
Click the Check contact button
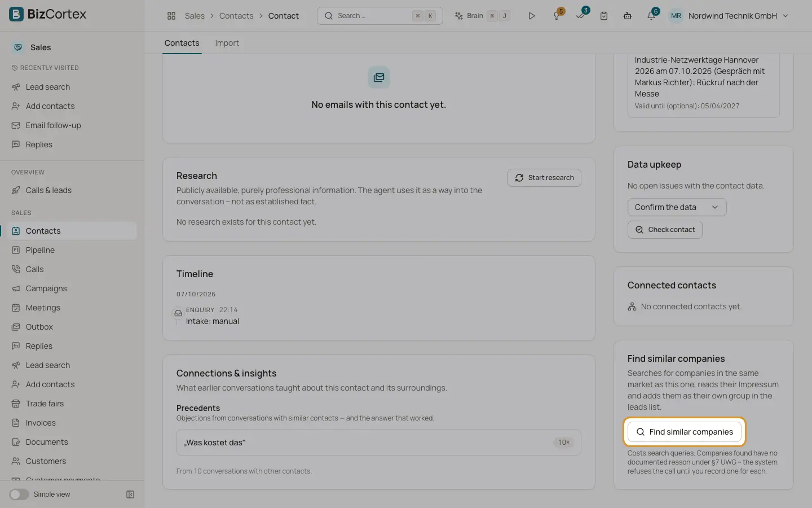pyautogui.click(x=665, y=230)
